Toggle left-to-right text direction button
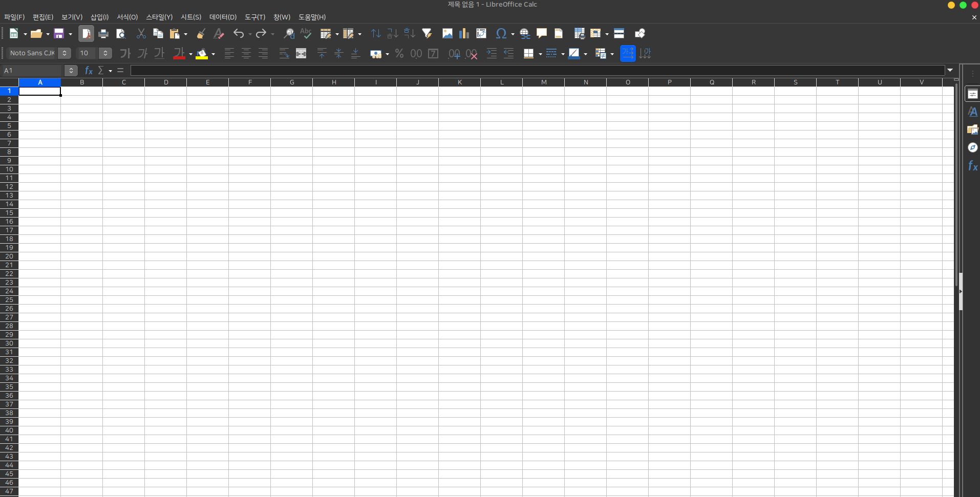This screenshot has height=497, width=980. pos(628,53)
